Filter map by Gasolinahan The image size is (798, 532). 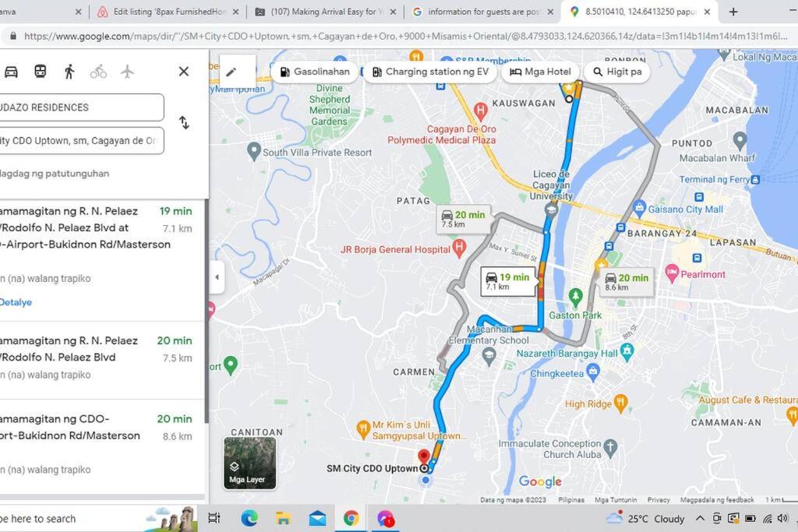(315, 72)
